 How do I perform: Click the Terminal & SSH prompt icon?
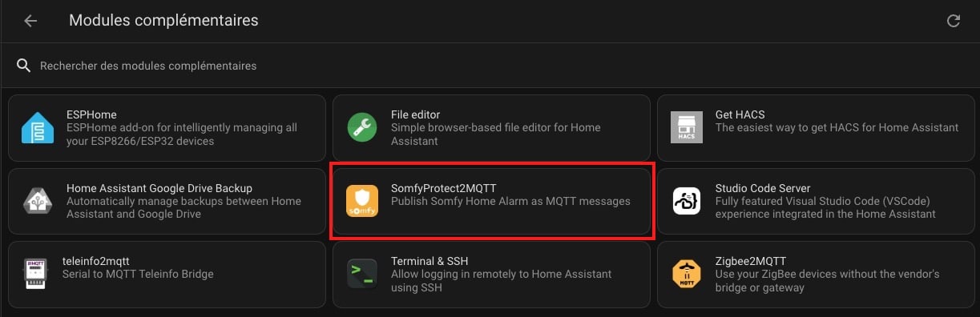(361, 275)
